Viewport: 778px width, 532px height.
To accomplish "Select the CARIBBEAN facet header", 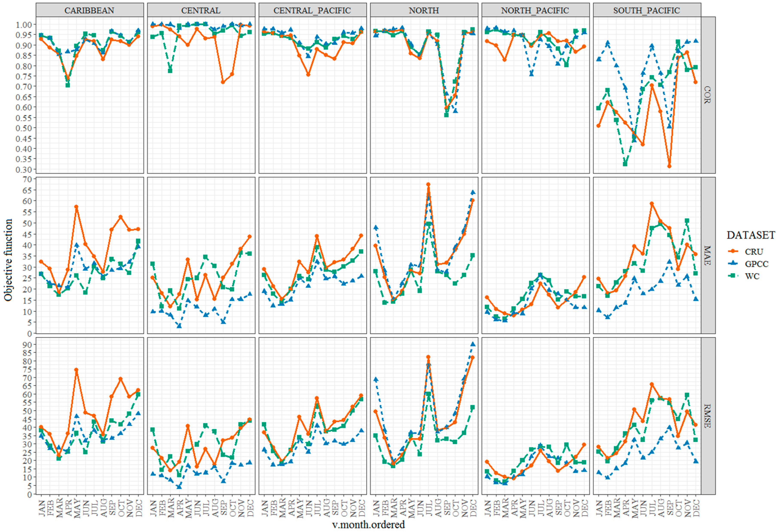I will coord(89,10).
